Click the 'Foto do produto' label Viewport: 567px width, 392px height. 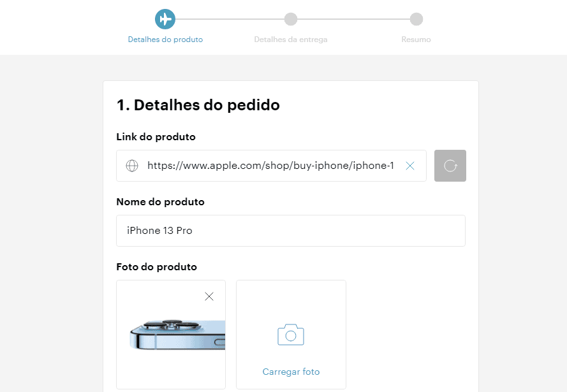click(156, 267)
